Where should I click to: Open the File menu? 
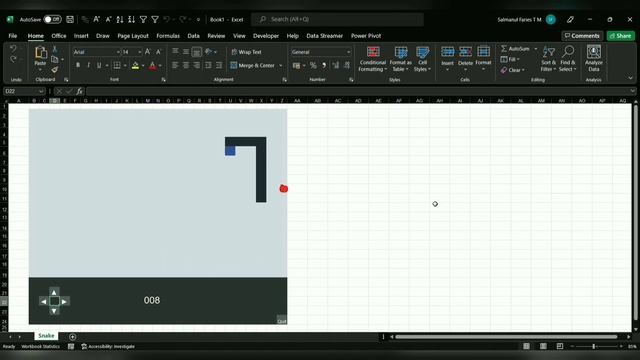[x=13, y=36]
